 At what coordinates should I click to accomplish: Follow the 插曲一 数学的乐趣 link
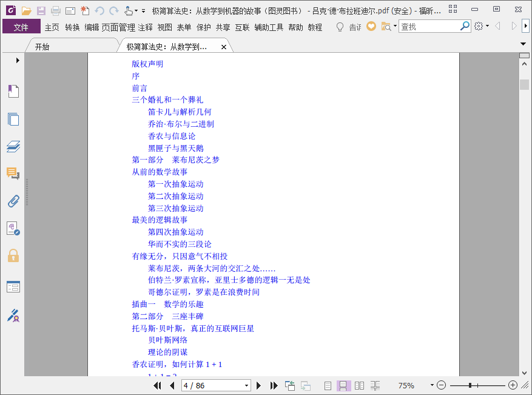coord(167,304)
